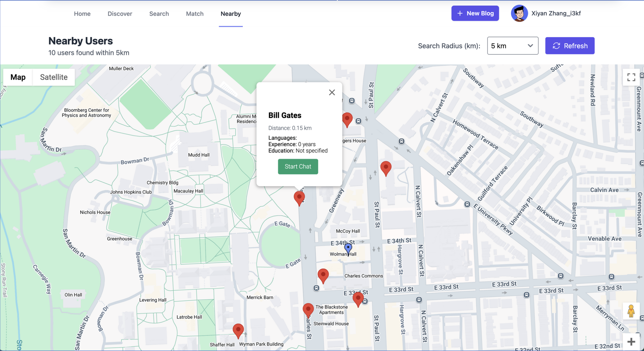Click the Bill Gates name heading
644x351 pixels.
click(x=285, y=115)
